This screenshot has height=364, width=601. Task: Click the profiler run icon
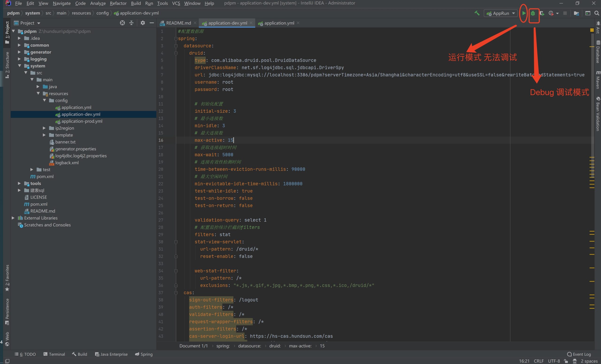point(551,13)
